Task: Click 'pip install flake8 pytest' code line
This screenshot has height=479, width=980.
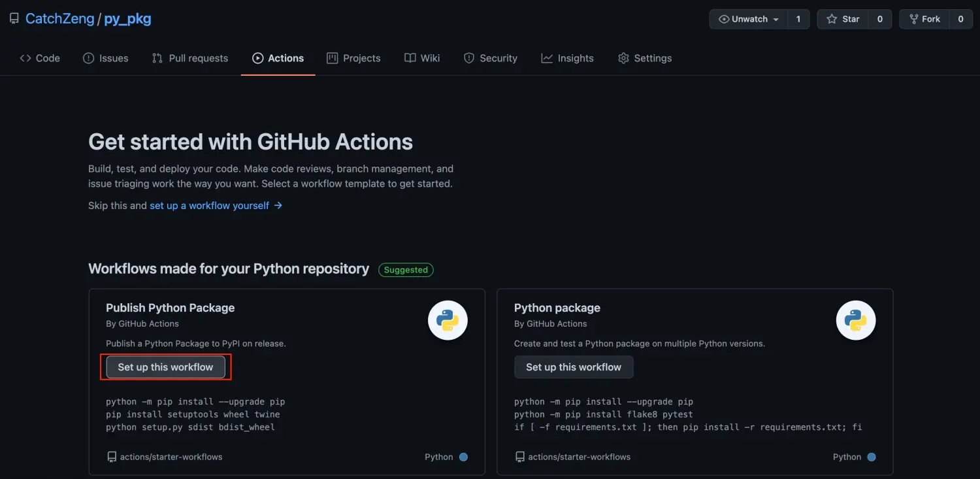Action: pyautogui.click(x=604, y=414)
